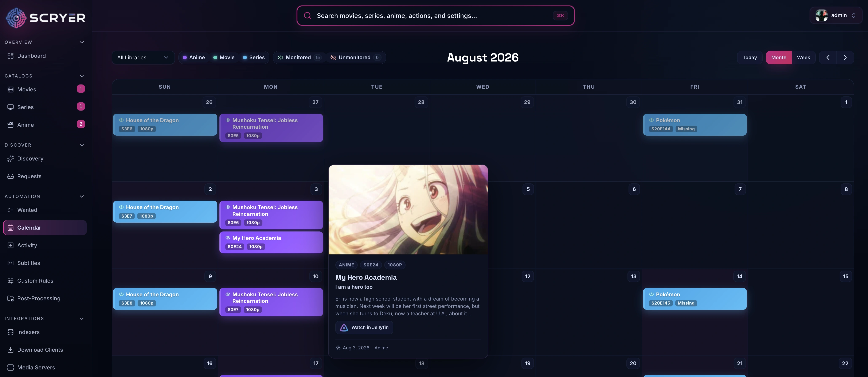Click the Post-Processing folder icon

(11, 299)
